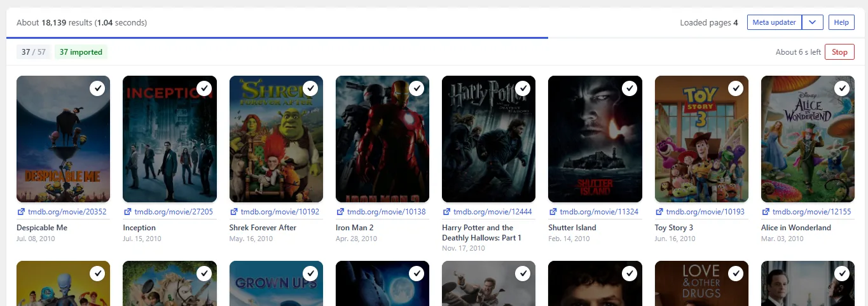
Task: Toggle checkmark on Shutter Island poster
Action: (x=630, y=88)
